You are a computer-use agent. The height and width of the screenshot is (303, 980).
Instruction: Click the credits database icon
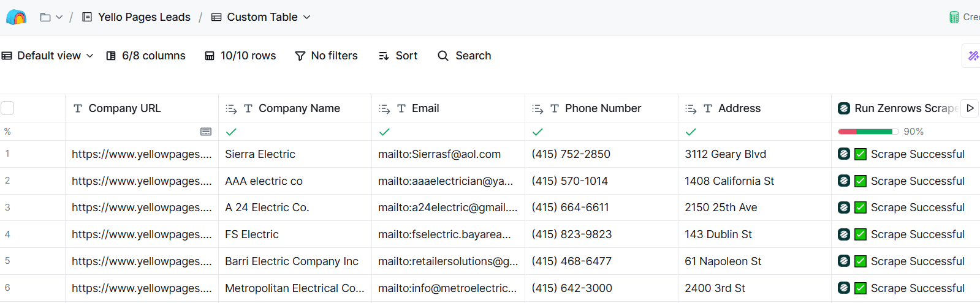pos(954,17)
